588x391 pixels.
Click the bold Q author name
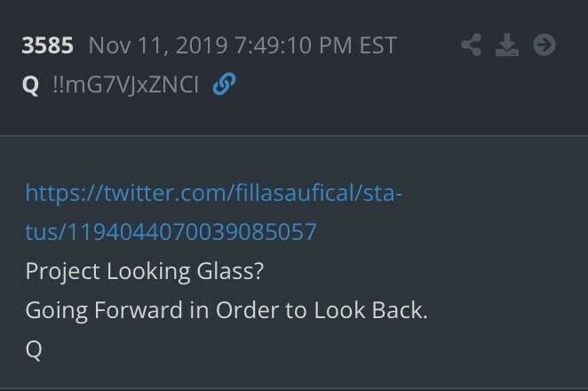coord(30,84)
